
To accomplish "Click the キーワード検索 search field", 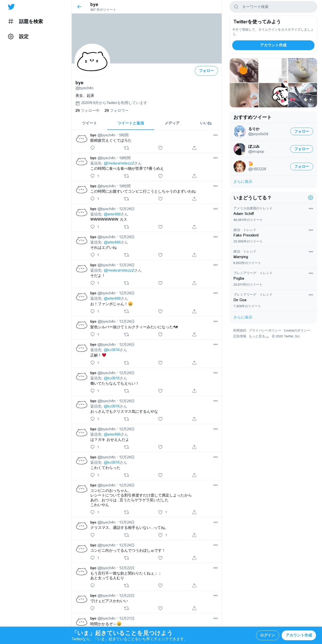I will 273,7.
